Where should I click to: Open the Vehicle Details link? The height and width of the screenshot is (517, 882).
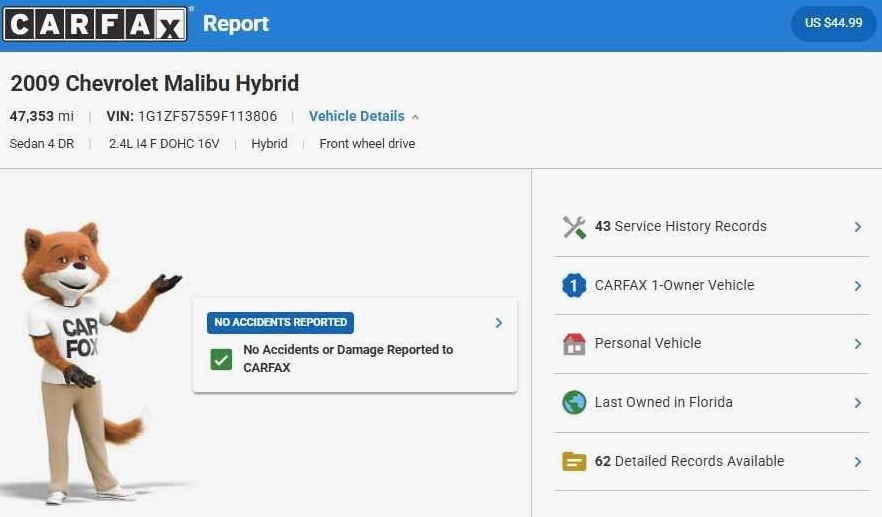357,116
